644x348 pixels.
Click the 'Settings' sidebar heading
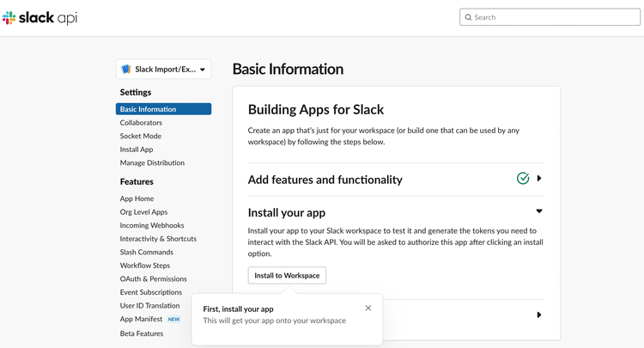pyautogui.click(x=136, y=93)
